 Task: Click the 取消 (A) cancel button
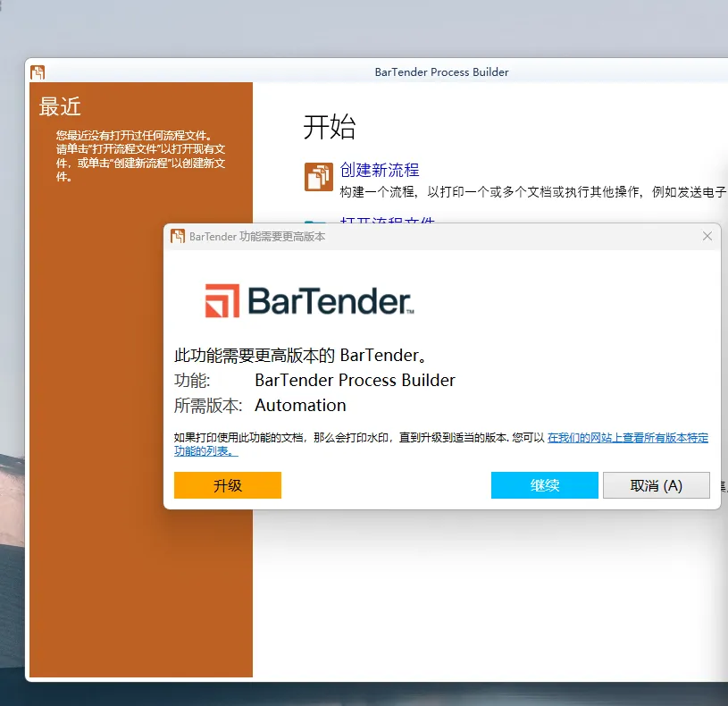(x=656, y=485)
